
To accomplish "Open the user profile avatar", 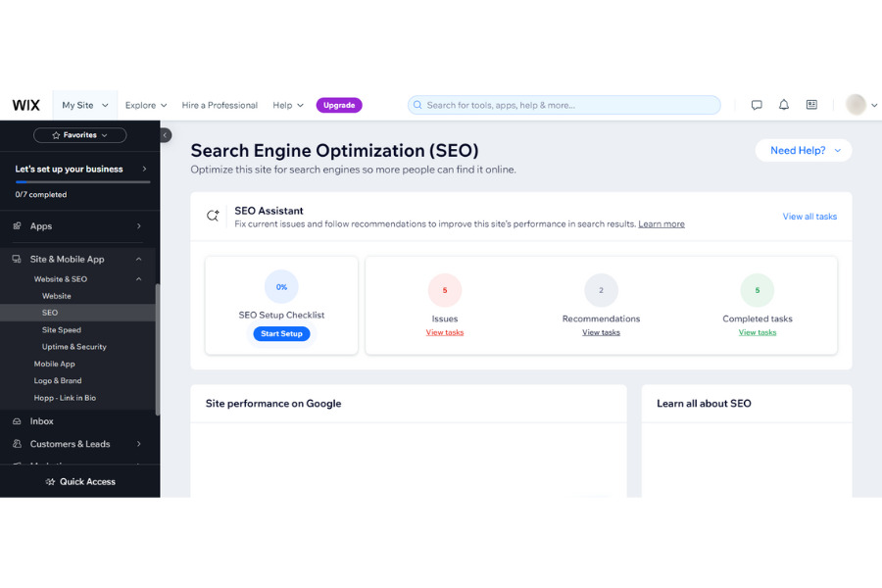I will 856,105.
